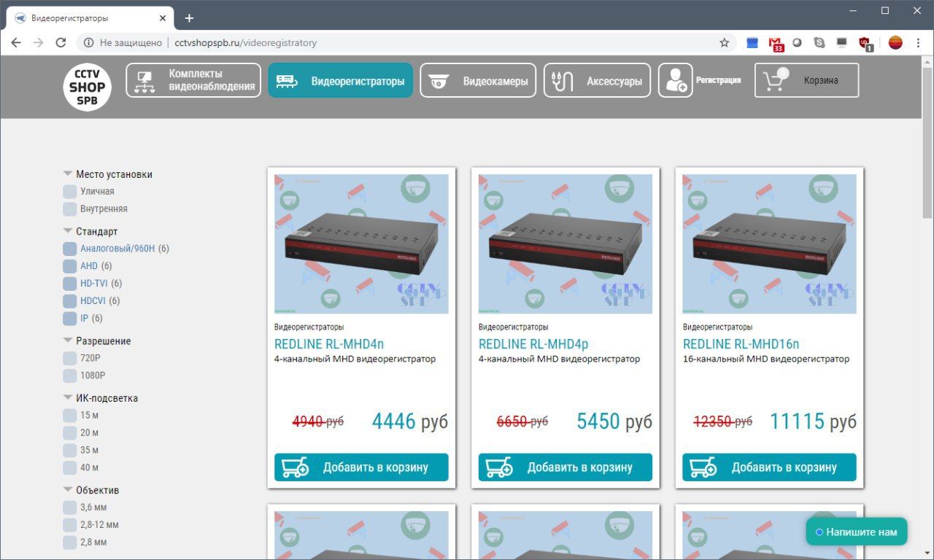Click the RL-MHD16n product image

(x=769, y=244)
